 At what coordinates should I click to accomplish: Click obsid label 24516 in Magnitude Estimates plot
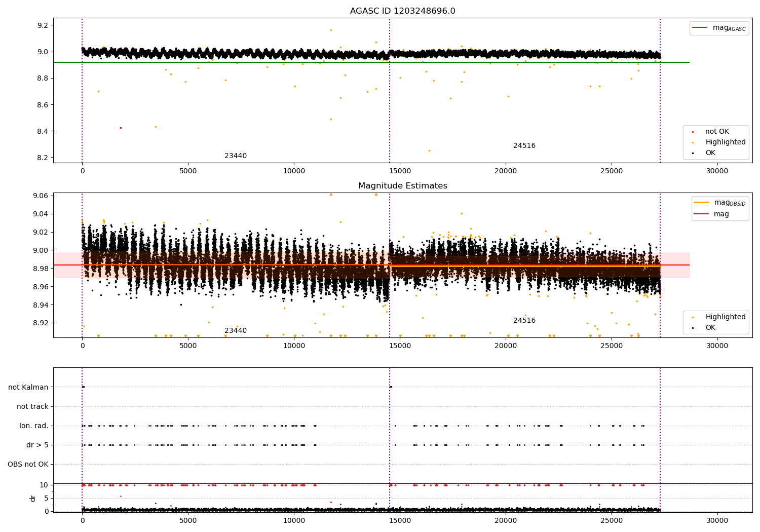[524, 321]
